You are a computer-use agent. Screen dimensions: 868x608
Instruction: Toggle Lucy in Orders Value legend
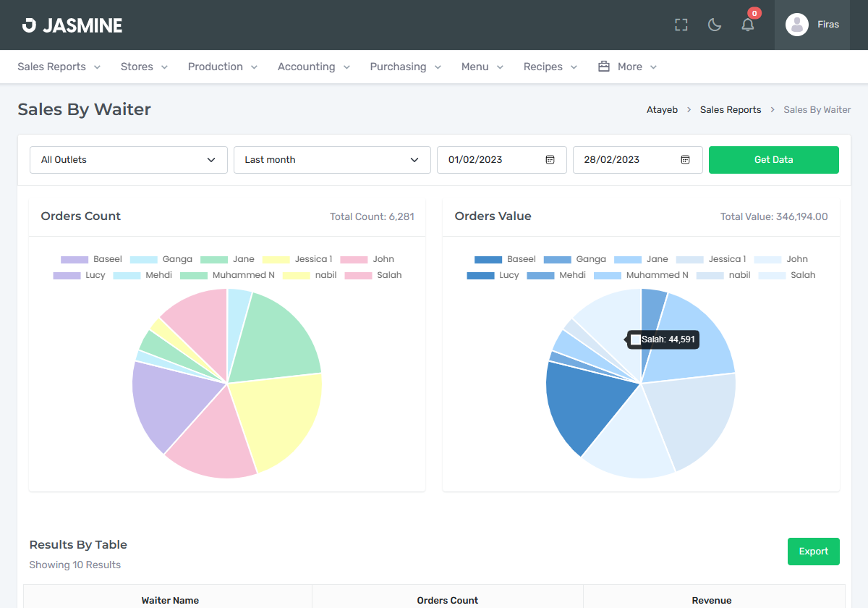493,275
